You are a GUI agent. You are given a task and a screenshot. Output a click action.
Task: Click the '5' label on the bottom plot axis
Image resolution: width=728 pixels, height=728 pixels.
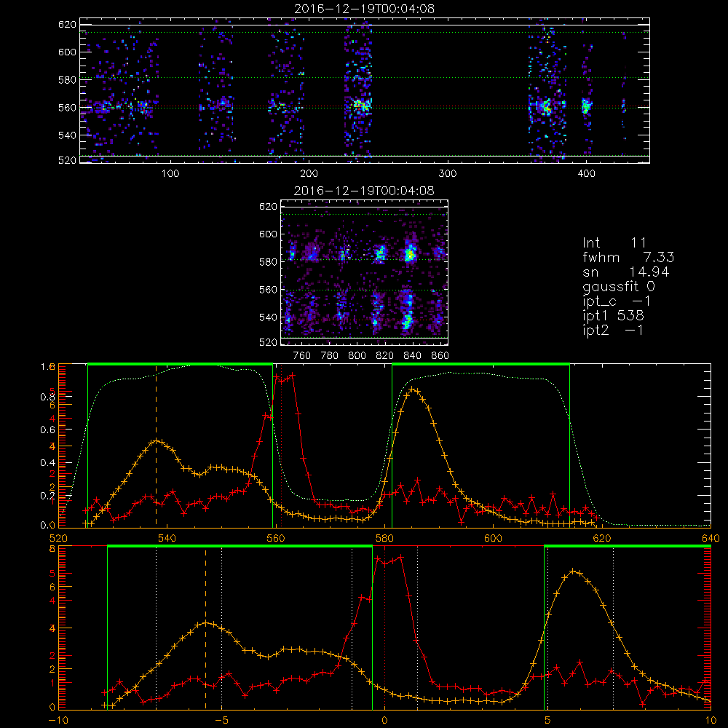[547, 720]
